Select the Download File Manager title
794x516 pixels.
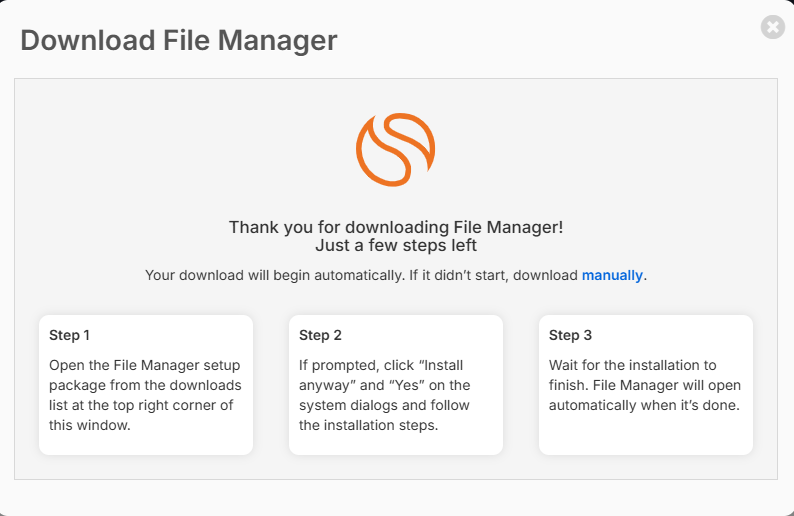coord(179,41)
